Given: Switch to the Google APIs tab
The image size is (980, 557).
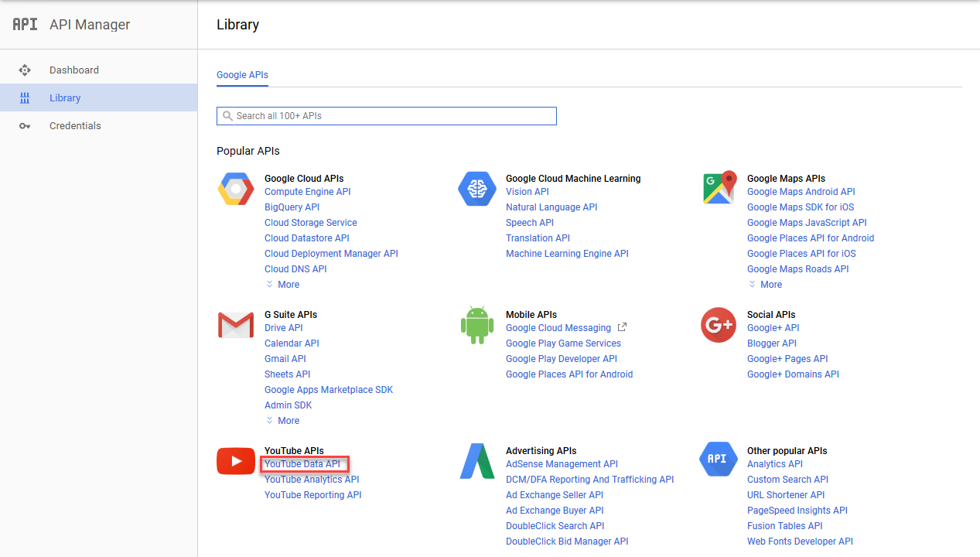Looking at the screenshot, I should pos(242,75).
